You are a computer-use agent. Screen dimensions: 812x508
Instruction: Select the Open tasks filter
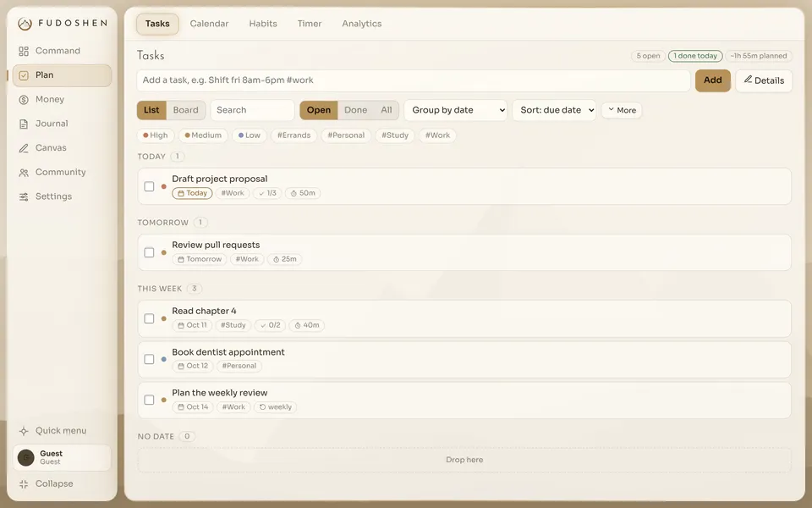(319, 110)
